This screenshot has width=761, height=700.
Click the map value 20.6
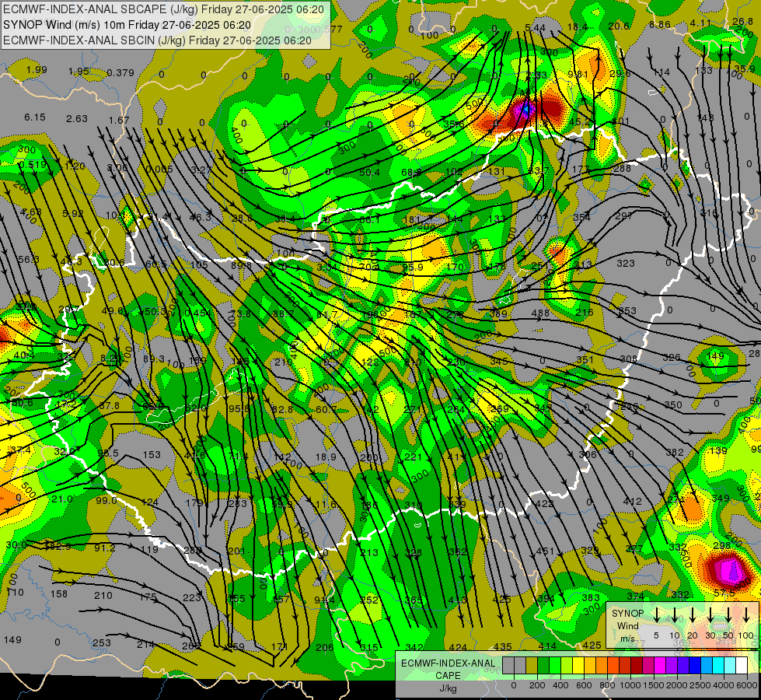[619, 26]
